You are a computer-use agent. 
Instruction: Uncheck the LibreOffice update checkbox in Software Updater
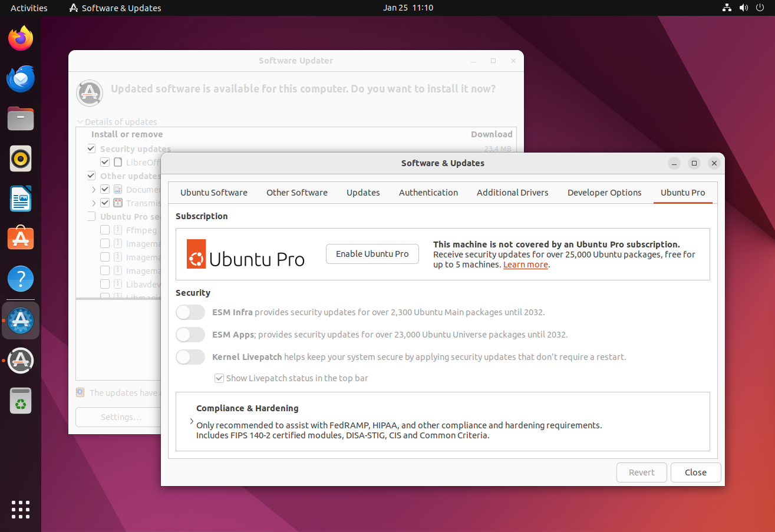click(105, 162)
